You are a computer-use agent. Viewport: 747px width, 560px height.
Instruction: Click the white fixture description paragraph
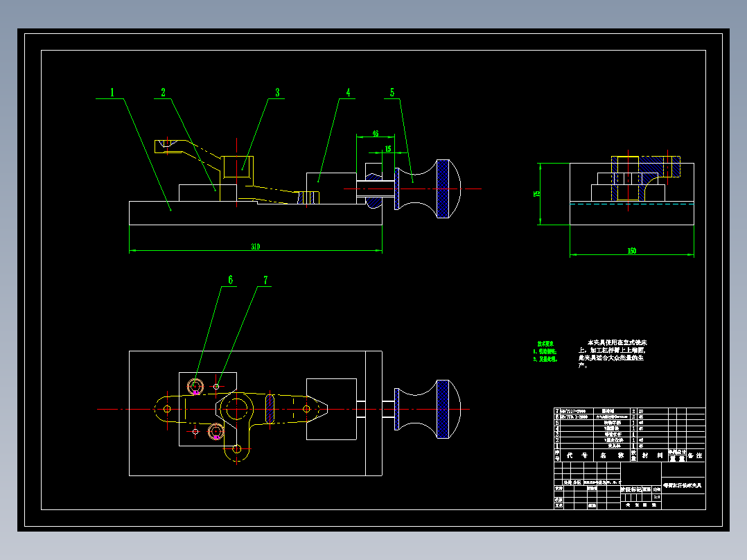pos(613,353)
